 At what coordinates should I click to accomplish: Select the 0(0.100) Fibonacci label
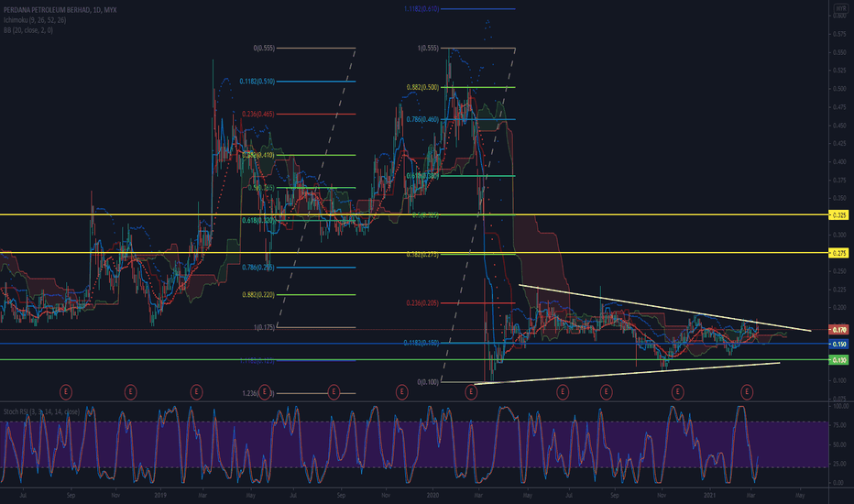tap(428, 382)
